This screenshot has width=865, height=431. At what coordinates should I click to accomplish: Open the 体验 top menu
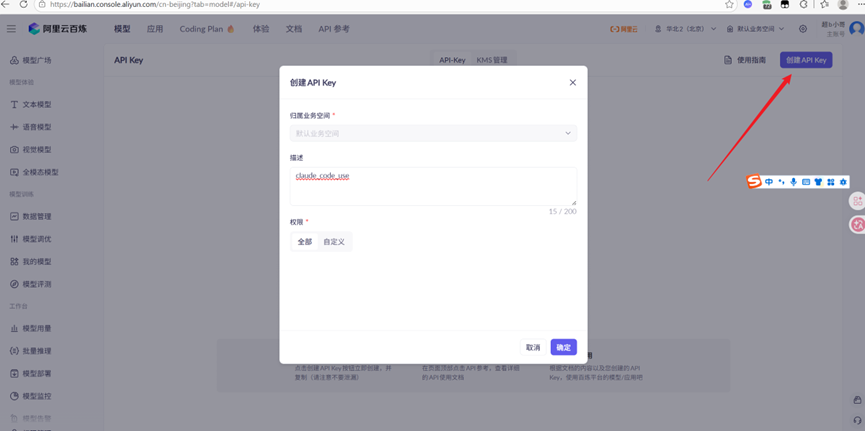tap(261, 29)
